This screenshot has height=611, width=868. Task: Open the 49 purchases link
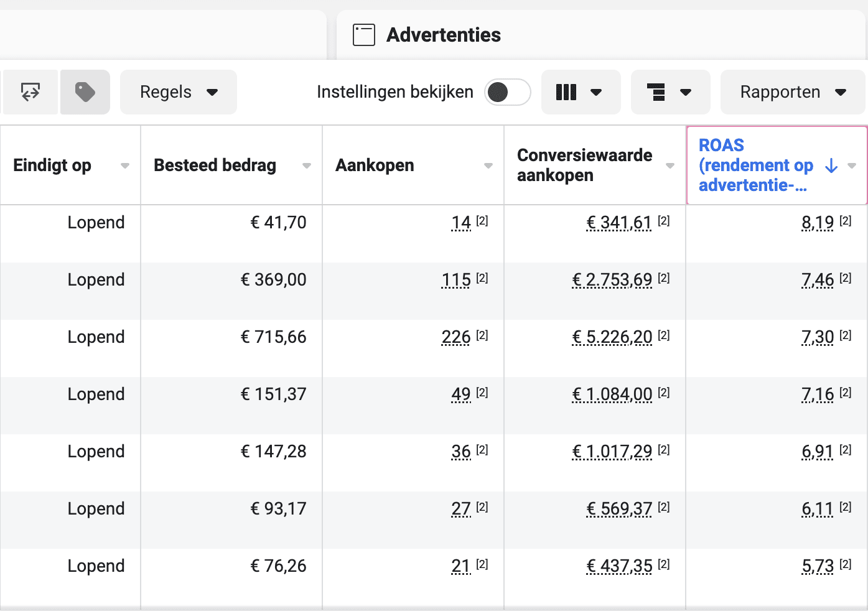point(461,394)
